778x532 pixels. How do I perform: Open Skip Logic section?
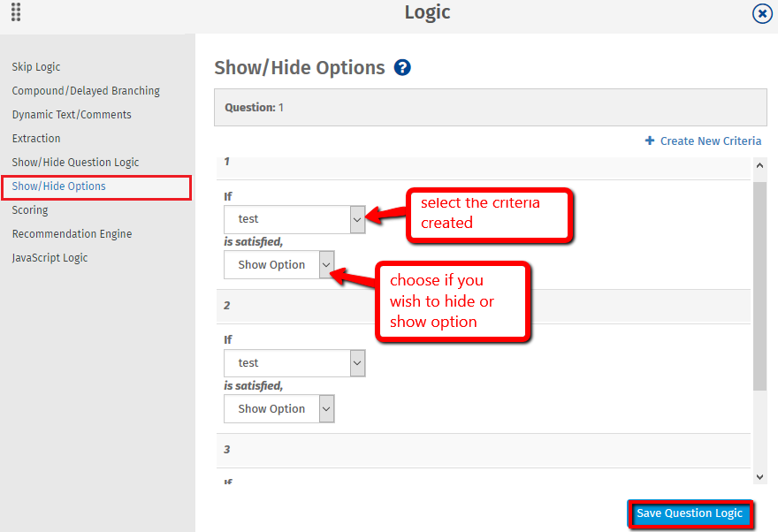click(36, 67)
